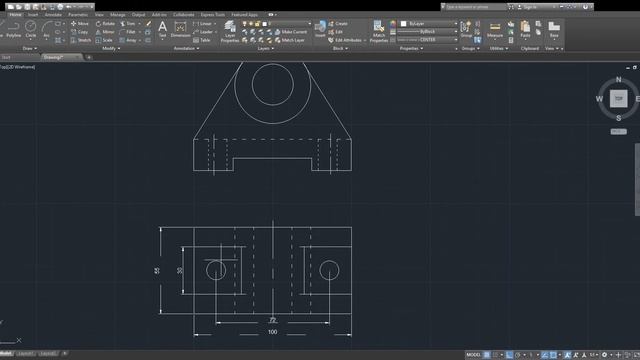Viewport: 640px width, 360px height.
Task: Click the ViewCube Top face
Action: pyautogui.click(x=618, y=99)
